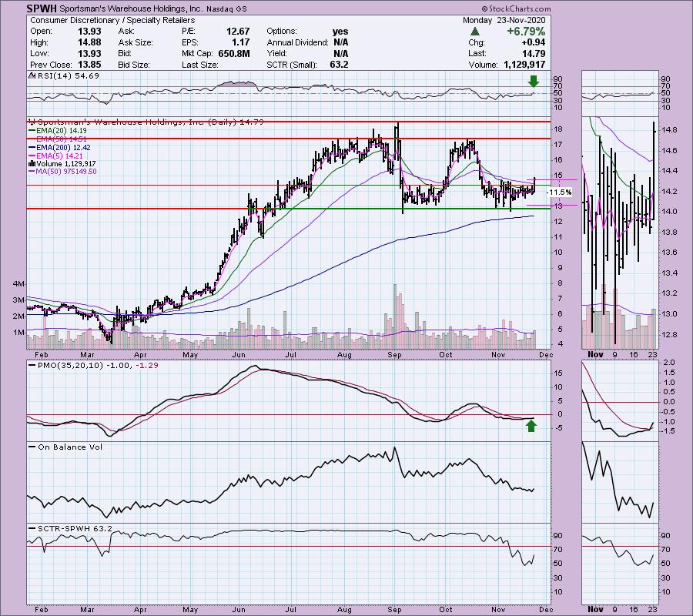
Task: Click the volume bars icon in the price legend
Action: click(x=32, y=163)
